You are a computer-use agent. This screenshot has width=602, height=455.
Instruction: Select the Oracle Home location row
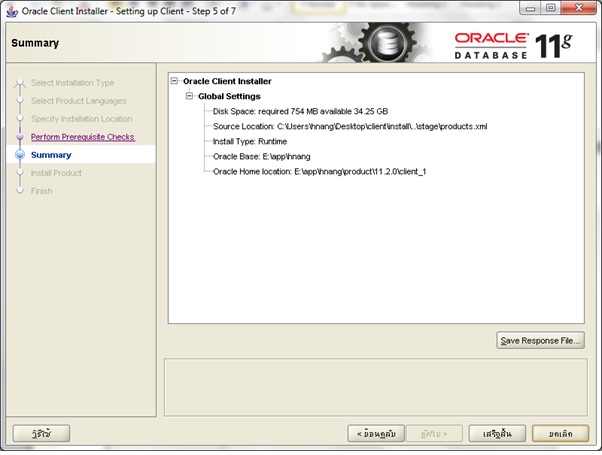tap(319, 171)
